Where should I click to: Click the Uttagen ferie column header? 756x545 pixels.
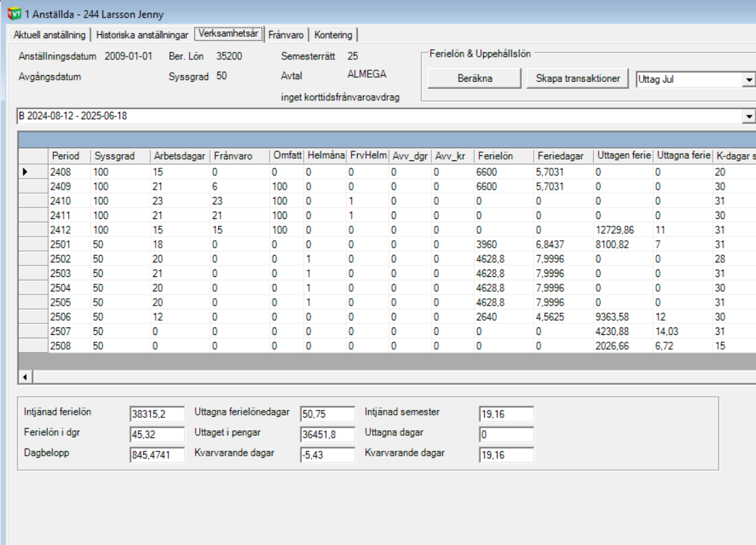(623, 156)
